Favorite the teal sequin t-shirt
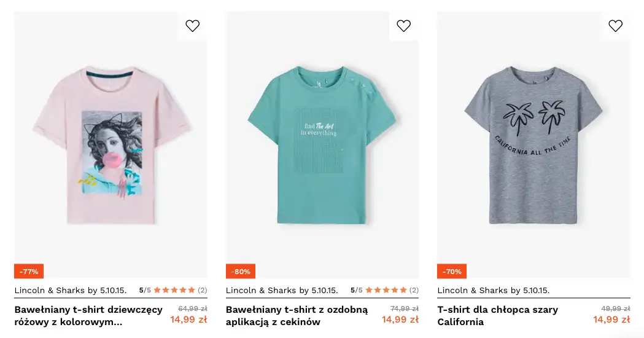The image size is (644, 338). [404, 26]
